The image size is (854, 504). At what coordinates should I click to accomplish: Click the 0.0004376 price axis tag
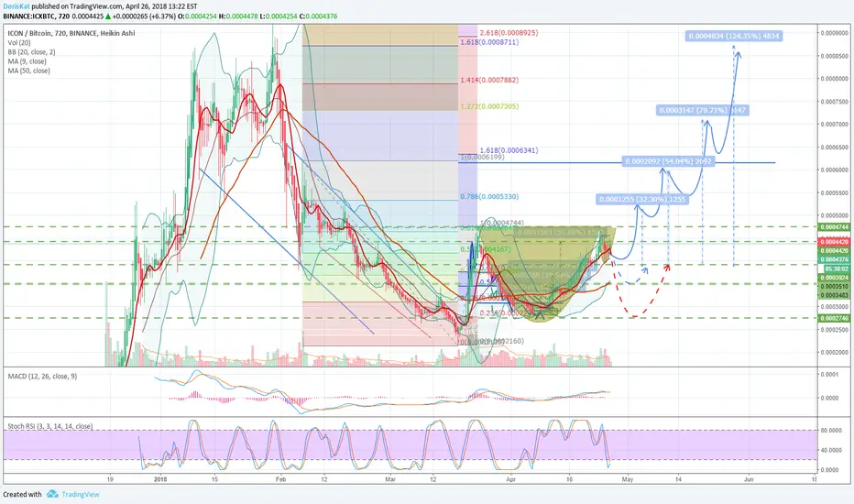tap(834, 260)
